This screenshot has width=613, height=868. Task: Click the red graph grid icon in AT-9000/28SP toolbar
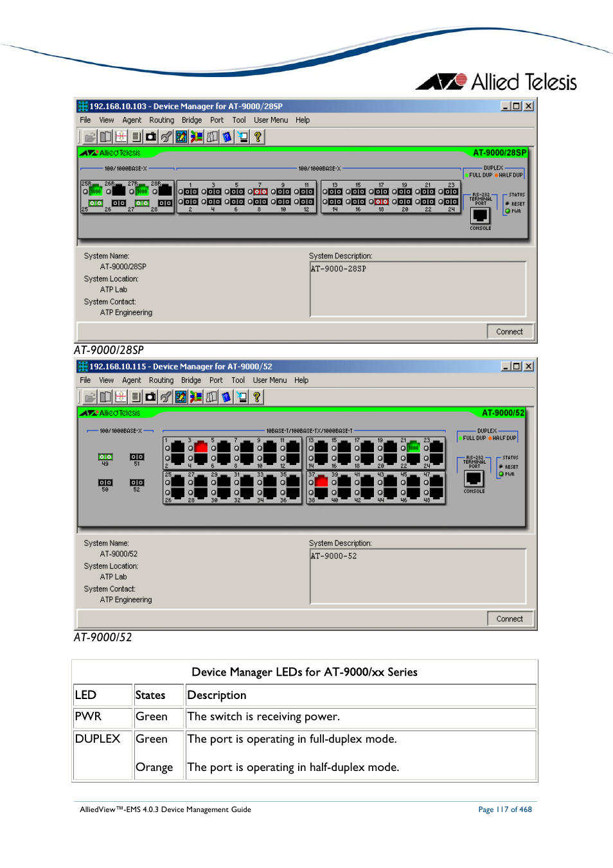point(121,137)
